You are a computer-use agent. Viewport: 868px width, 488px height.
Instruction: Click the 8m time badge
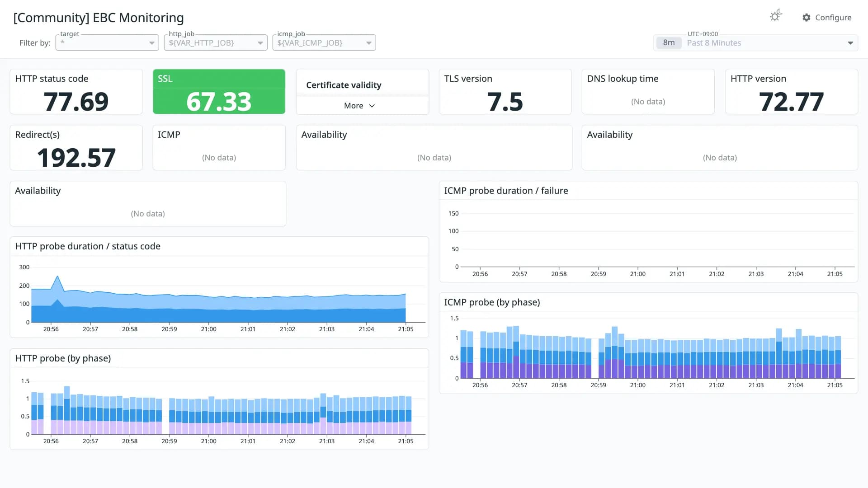pyautogui.click(x=669, y=43)
